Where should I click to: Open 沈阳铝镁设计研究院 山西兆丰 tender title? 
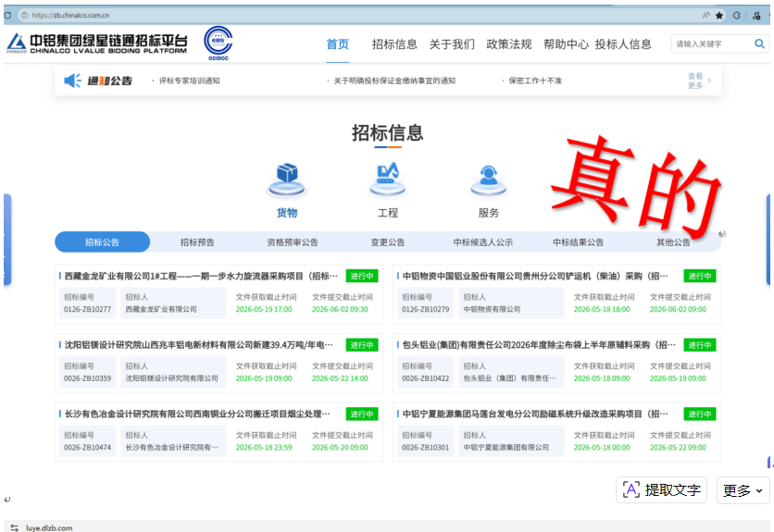point(198,344)
